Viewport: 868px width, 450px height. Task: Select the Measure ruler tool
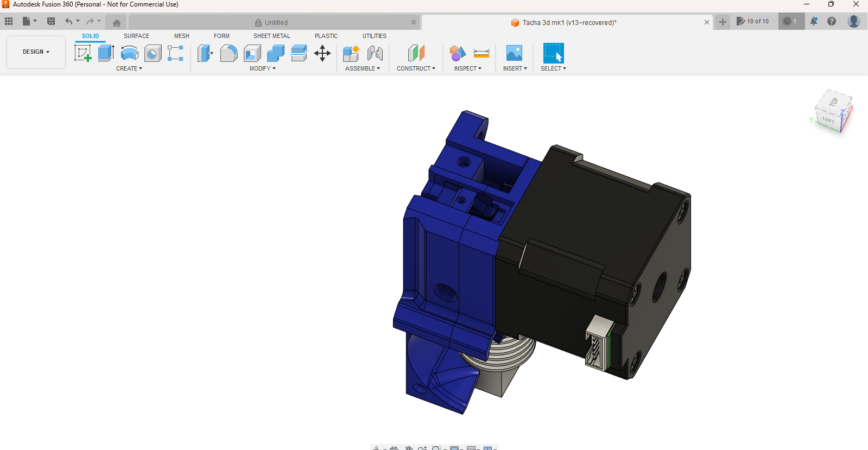tap(481, 53)
